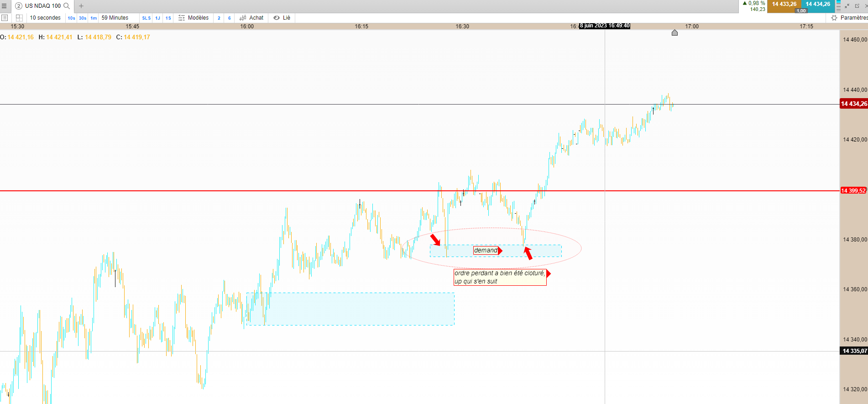Expand the Achat order menu
The image size is (868, 404).
coord(252,18)
